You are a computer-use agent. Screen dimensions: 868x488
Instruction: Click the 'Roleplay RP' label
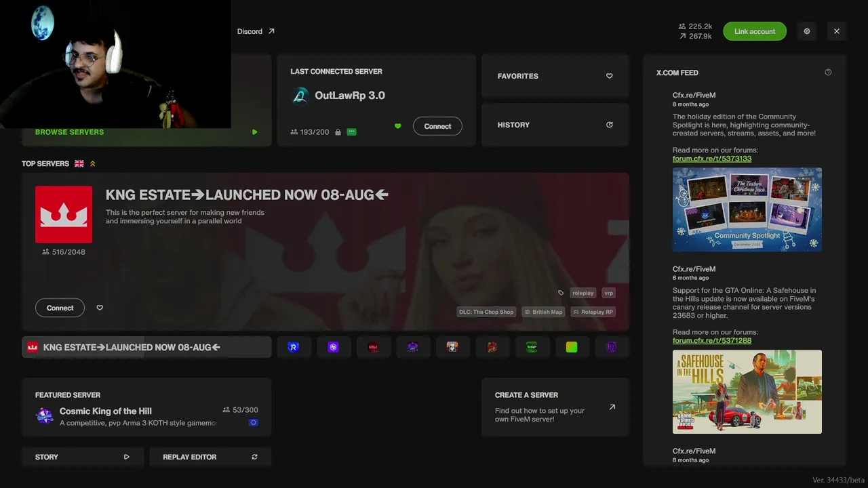[593, 312]
